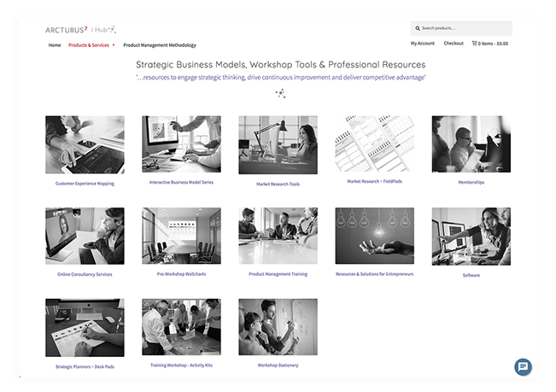The image size is (556, 392).
Task: Open Market Research Tools category link
Action: point(278,184)
